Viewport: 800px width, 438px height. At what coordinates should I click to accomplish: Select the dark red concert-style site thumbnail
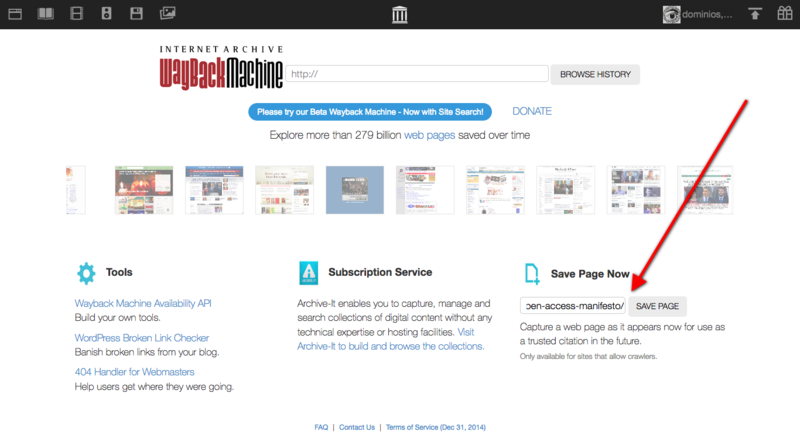[x=144, y=190]
